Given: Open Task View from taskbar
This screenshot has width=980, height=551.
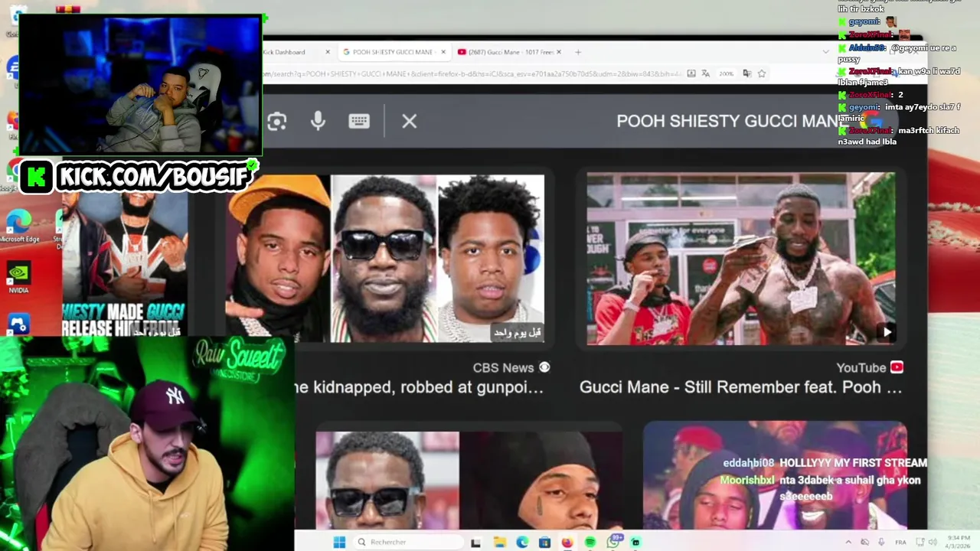Looking at the screenshot, I should pos(475,543).
